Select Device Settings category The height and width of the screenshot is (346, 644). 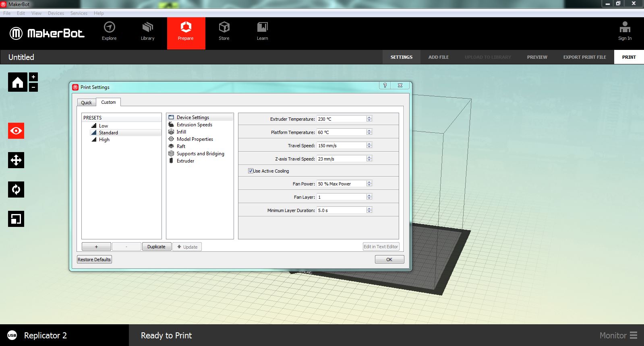coord(200,117)
